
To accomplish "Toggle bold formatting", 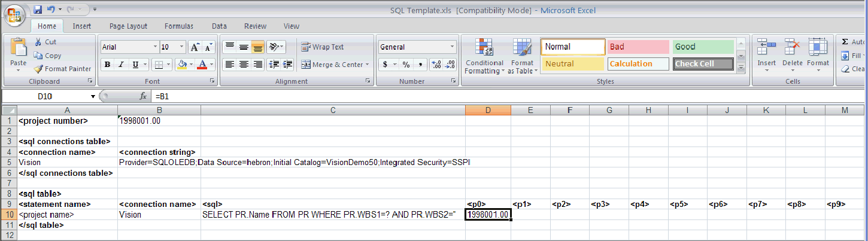I will point(107,65).
